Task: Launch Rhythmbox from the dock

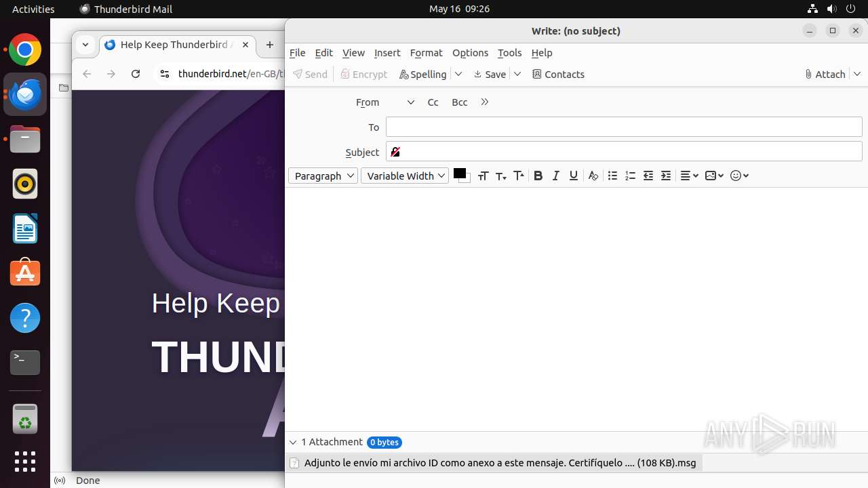Action: tap(25, 184)
